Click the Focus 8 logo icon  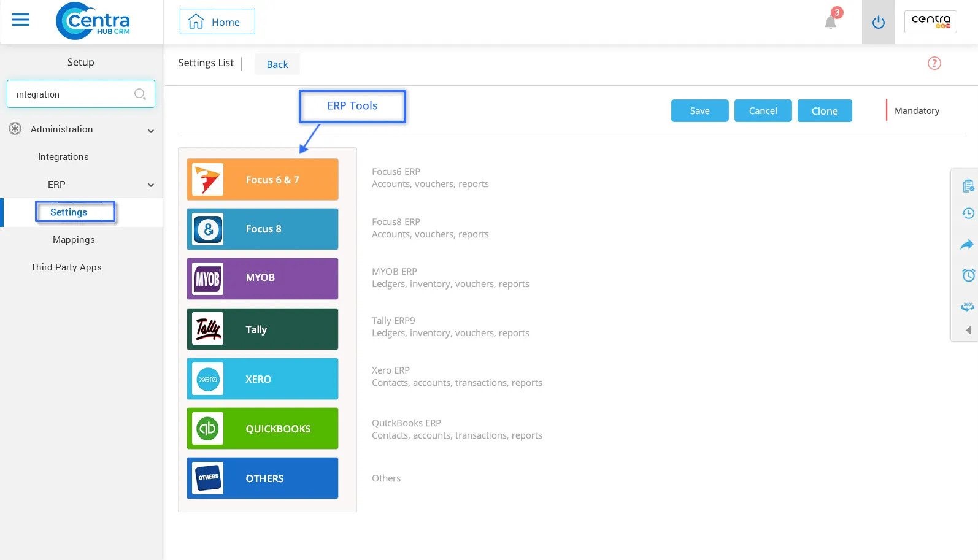point(207,229)
